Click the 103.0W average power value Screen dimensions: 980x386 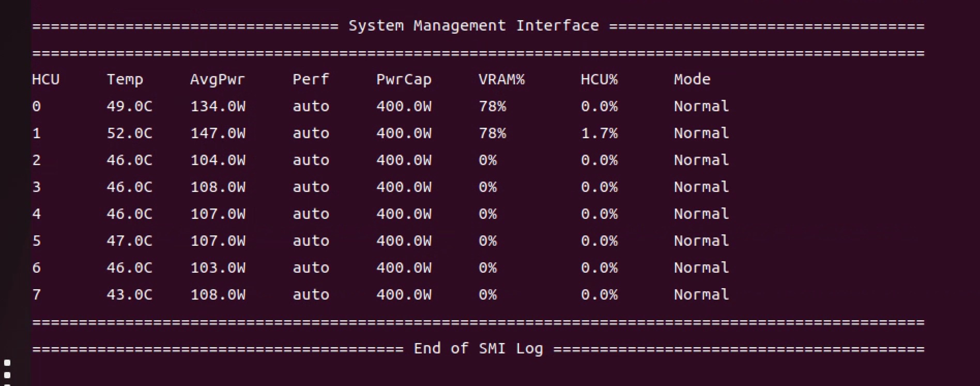218,268
